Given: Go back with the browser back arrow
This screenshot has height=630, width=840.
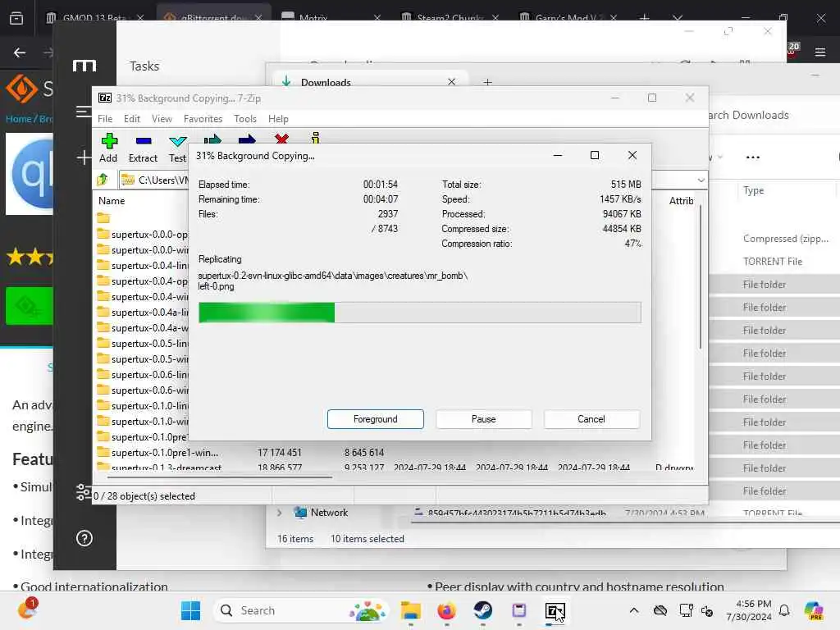Looking at the screenshot, I should [20, 52].
